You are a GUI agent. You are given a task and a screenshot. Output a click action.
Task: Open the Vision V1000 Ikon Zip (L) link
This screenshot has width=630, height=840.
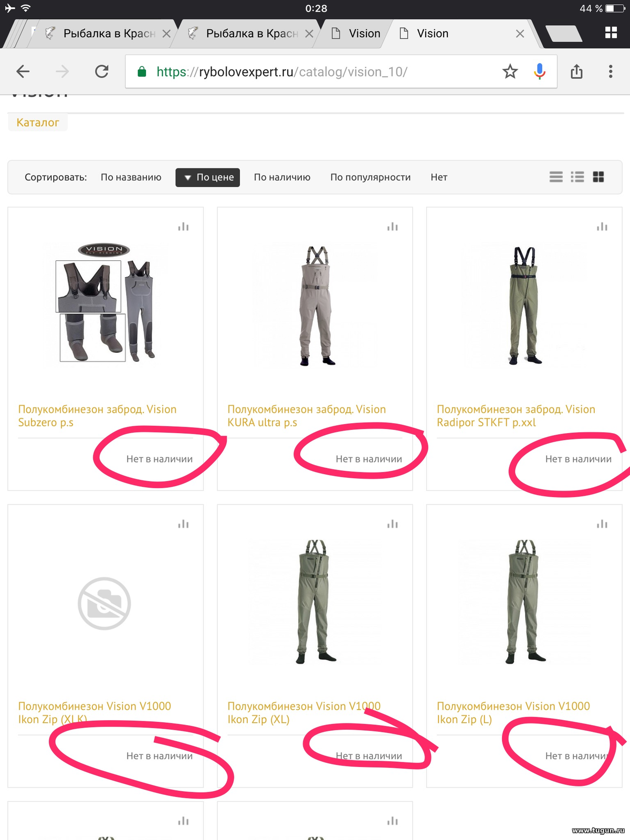point(513,713)
